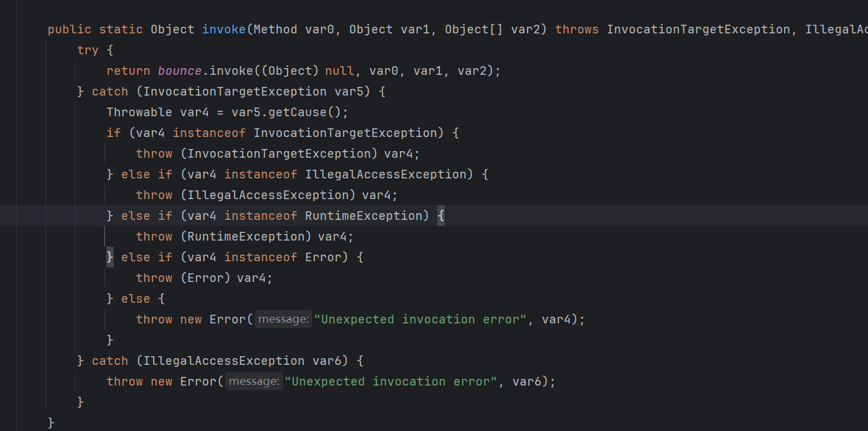Click the message hint before var4 argument
868x431 pixels.
(x=284, y=319)
